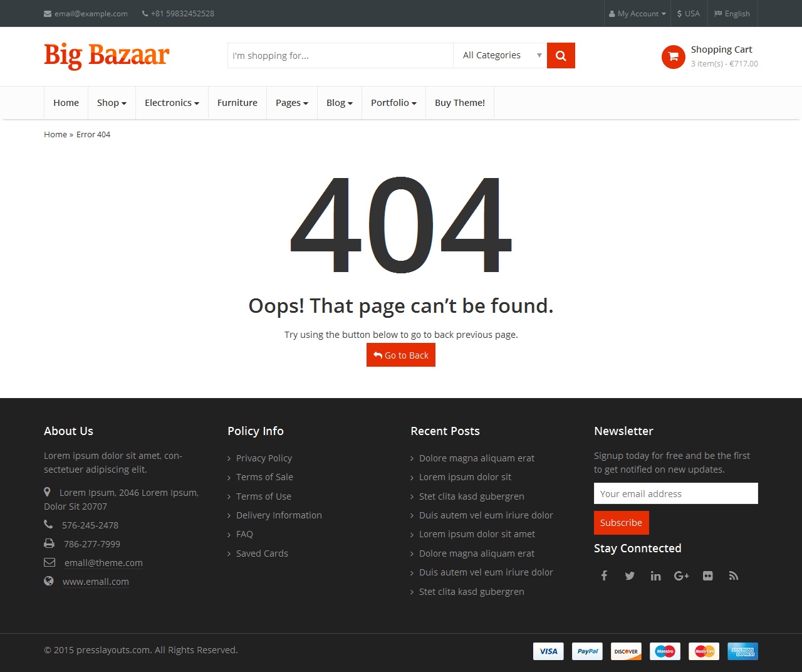Click the RSS feed icon
The image size is (802, 672).
pyautogui.click(x=733, y=575)
